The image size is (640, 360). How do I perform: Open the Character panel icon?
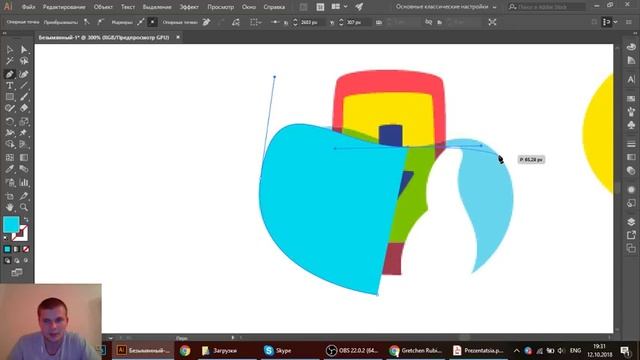pyautogui.click(x=631, y=79)
